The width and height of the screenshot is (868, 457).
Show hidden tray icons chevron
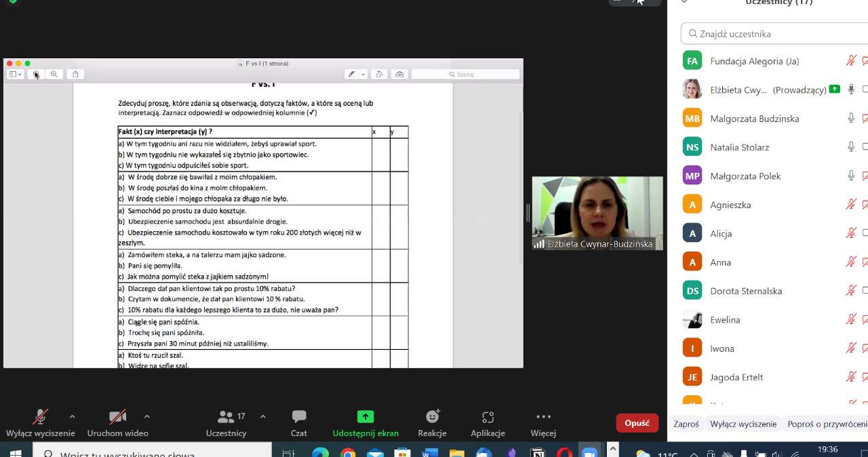point(693,454)
